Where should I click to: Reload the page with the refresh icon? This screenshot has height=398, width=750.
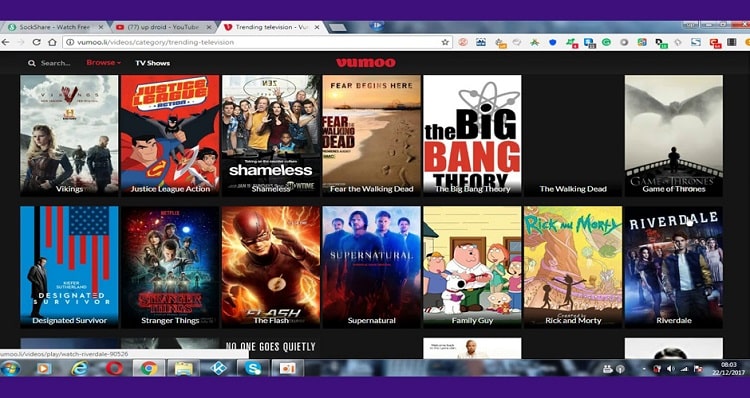(x=36, y=42)
